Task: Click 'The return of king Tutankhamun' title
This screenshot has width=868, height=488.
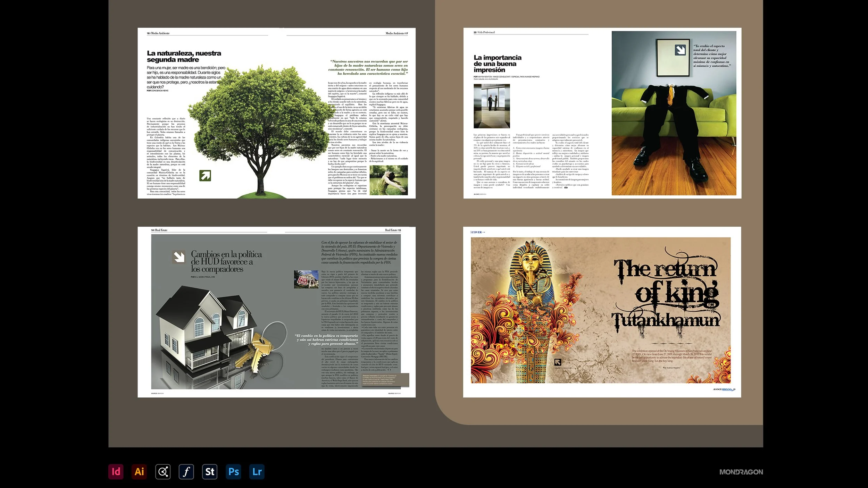Action: (666, 293)
